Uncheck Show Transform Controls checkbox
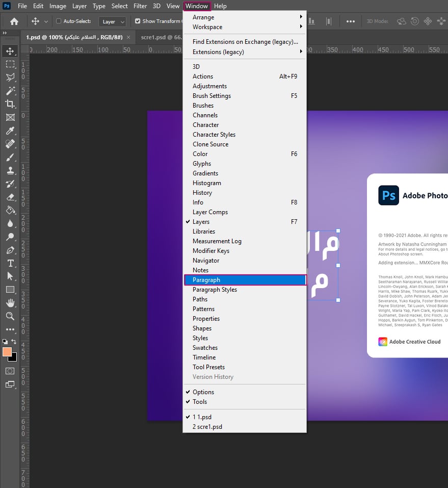This screenshot has height=488, width=448. (x=138, y=21)
